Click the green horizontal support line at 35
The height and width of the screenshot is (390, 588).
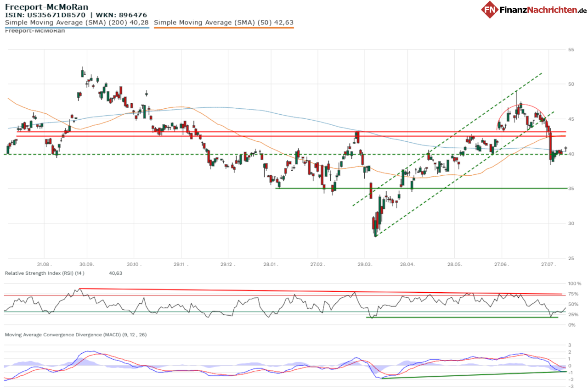click(421, 188)
